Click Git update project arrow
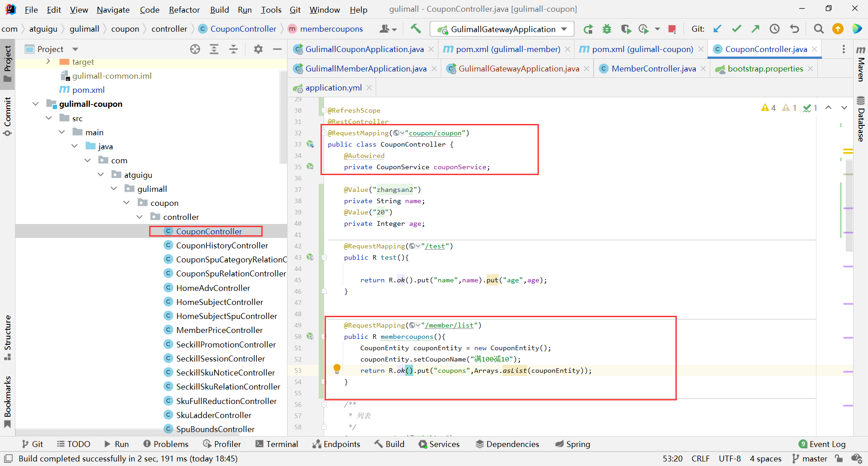 point(717,29)
